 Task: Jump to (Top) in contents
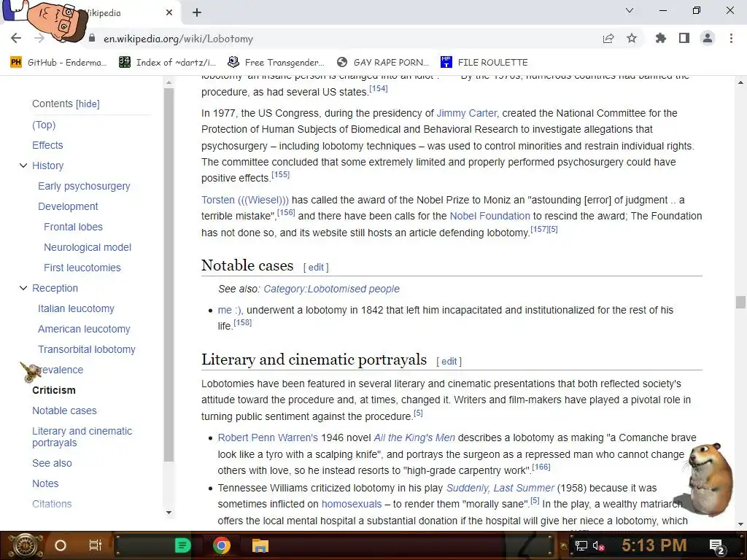click(x=44, y=125)
